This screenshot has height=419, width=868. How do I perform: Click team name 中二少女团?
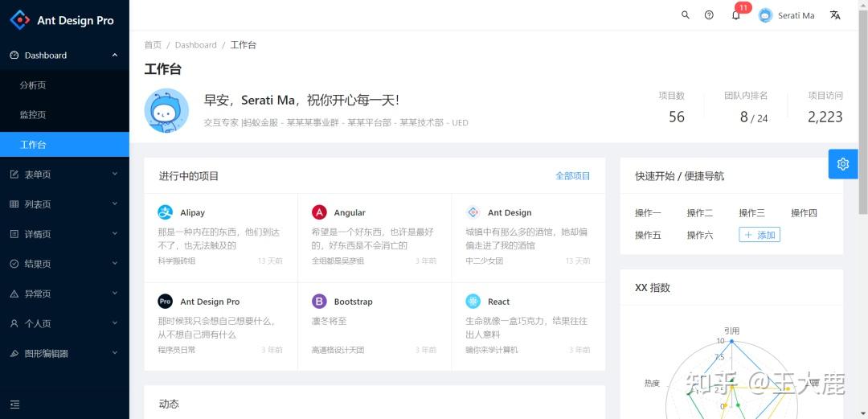point(485,261)
